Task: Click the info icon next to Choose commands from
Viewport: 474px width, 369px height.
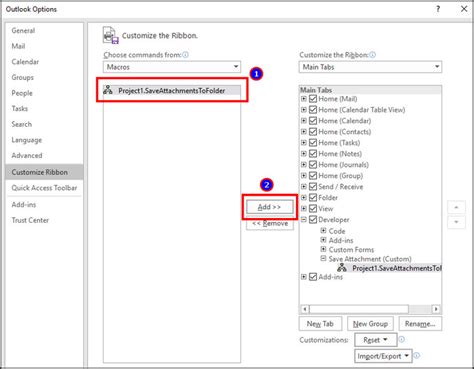Action: click(x=185, y=55)
